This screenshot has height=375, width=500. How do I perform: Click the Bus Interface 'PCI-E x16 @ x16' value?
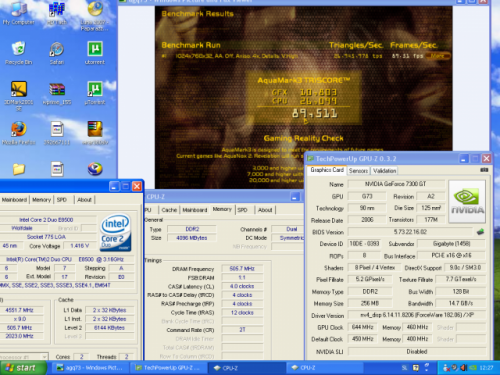click(x=451, y=256)
